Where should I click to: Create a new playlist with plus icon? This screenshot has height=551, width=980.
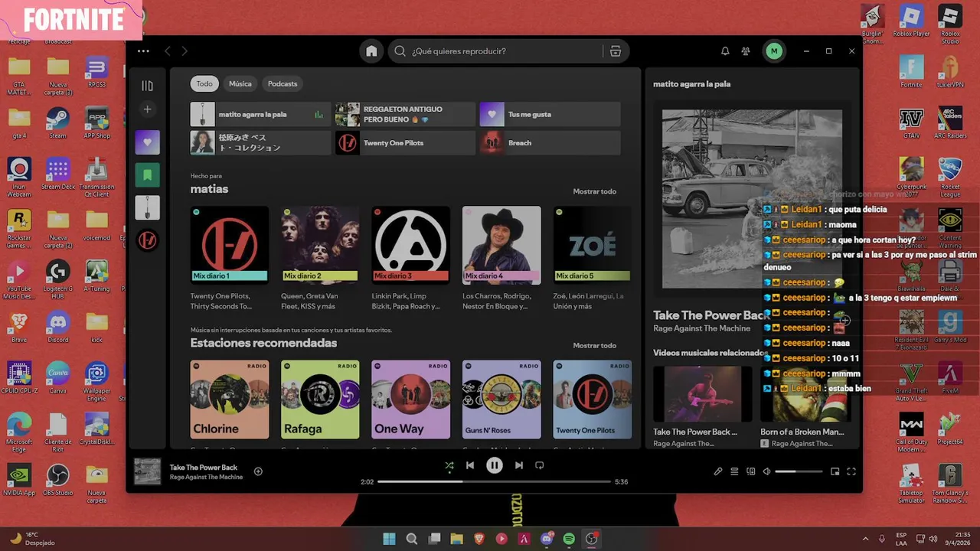(148, 109)
